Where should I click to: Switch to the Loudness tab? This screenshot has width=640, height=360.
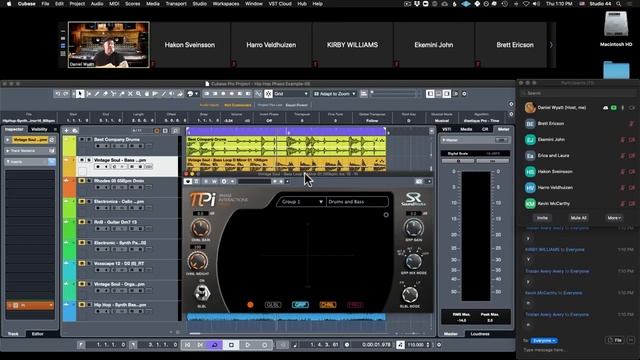(x=480, y=334)
